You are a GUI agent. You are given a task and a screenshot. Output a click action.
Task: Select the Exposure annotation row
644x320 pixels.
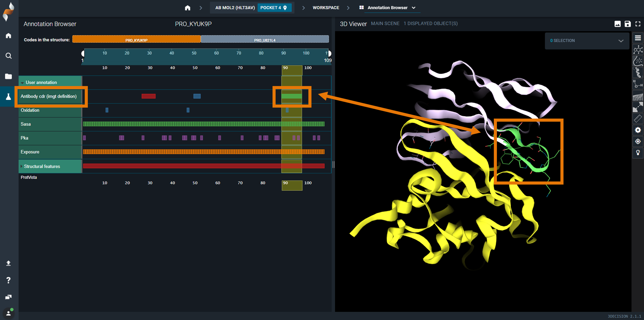50,152
